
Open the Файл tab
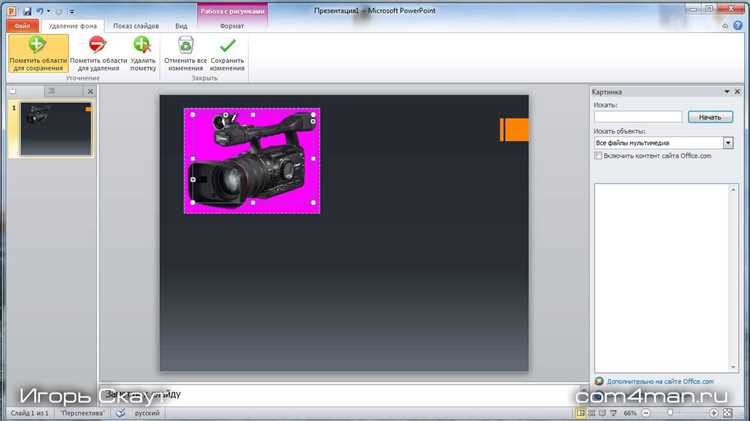tap(22, 26)
